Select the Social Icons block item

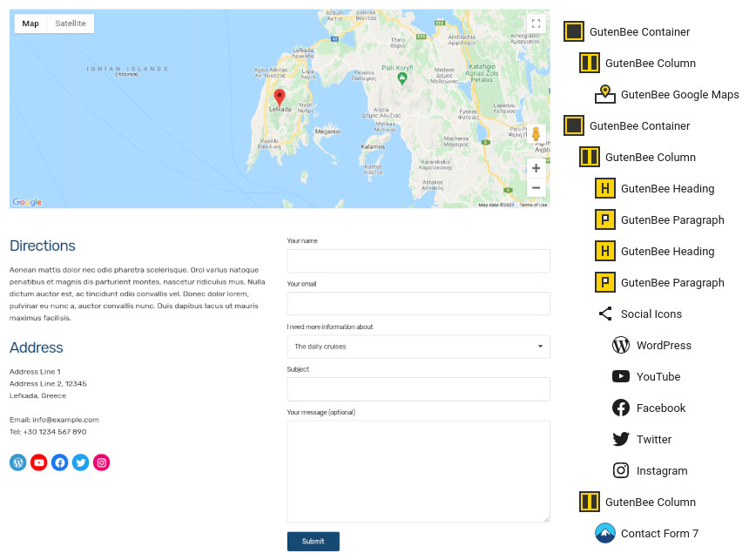[639, 314]
